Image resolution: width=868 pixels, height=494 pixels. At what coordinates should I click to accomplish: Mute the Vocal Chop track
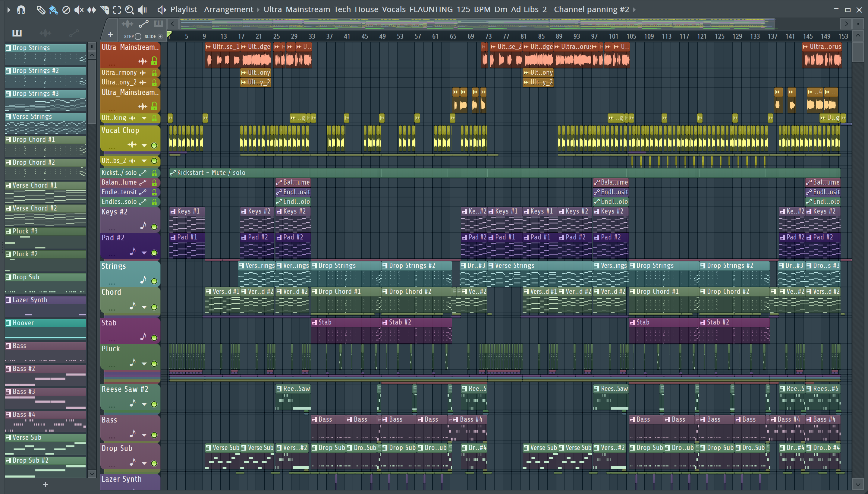pos(154,146)
